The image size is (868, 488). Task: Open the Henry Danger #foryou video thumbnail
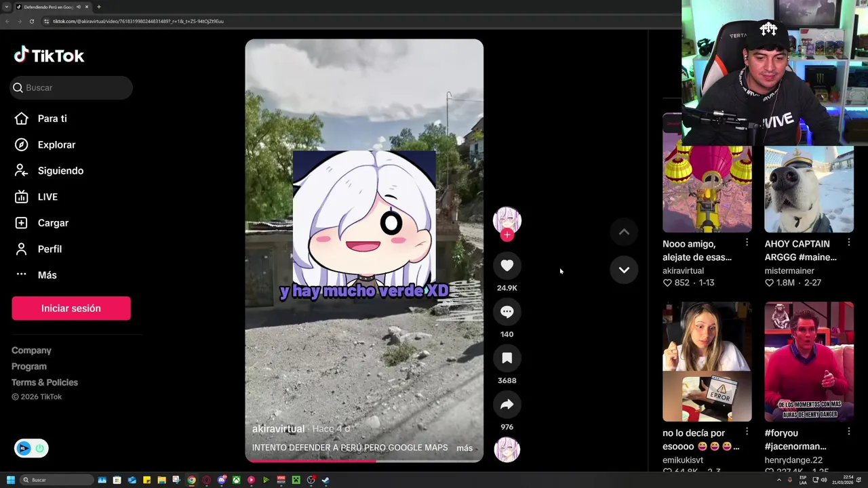(x=809, y=362)
